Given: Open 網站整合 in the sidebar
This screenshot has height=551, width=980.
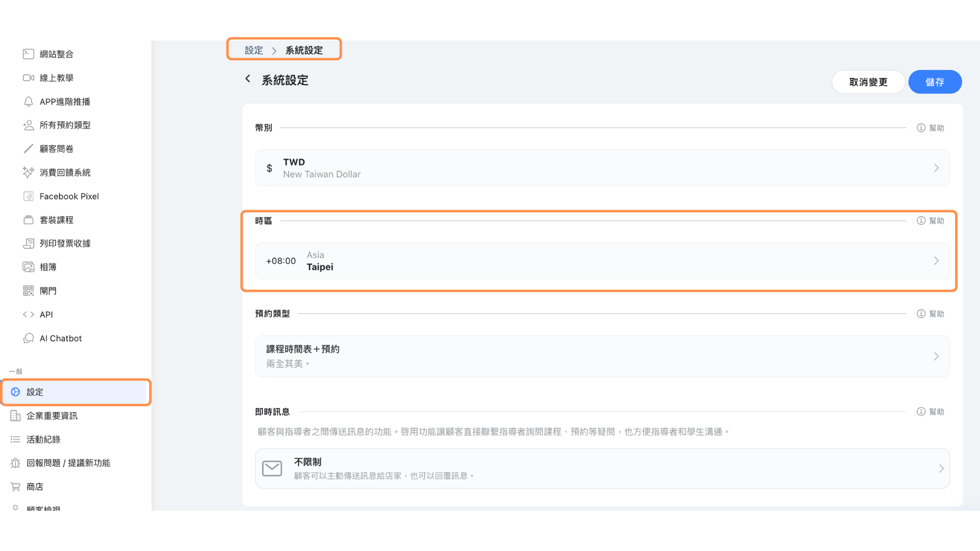Looking at the screenshot, I should [57, 54].
